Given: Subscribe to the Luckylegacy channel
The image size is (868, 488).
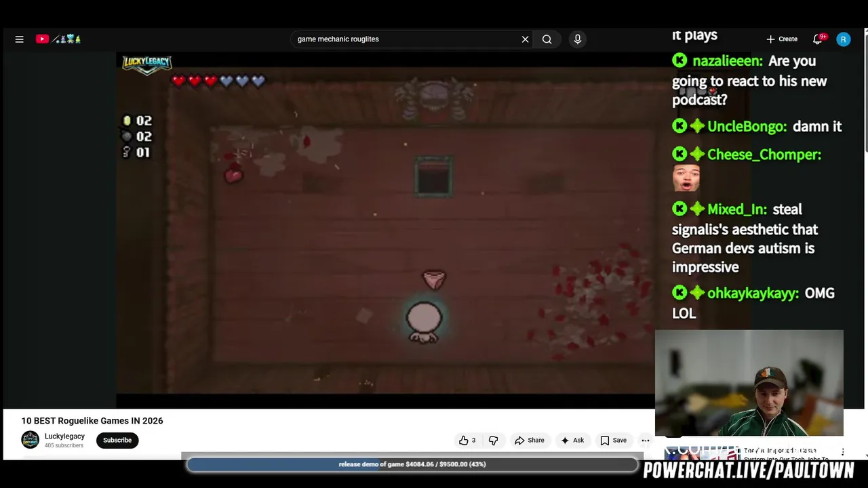Looking at the screenshot, I should [x=117, y=441].
